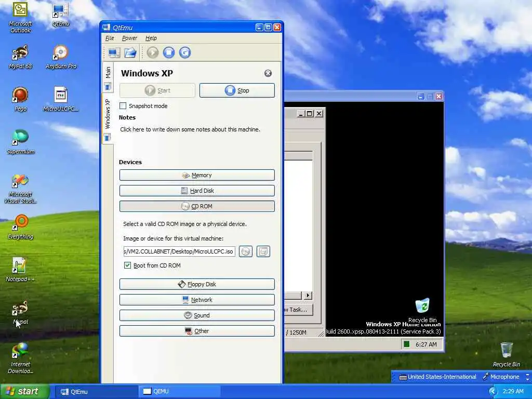Open the Windows Start menu

tap(24, 392)
